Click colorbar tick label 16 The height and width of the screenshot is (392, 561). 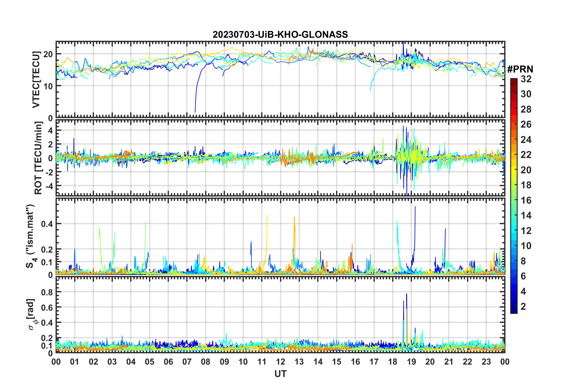[x=526, y=200]
